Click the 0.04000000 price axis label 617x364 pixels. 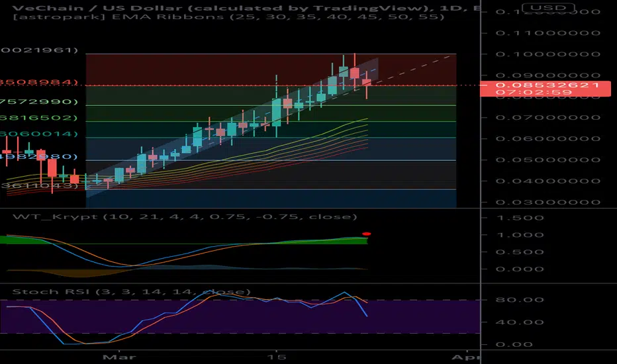click(547, 181)
